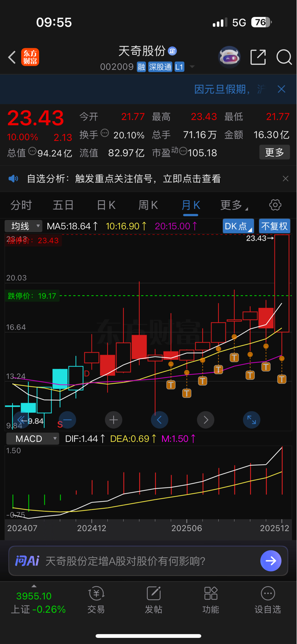Open the 东方财富 home logo
The image size is (297, 644).
pos(30,57)
